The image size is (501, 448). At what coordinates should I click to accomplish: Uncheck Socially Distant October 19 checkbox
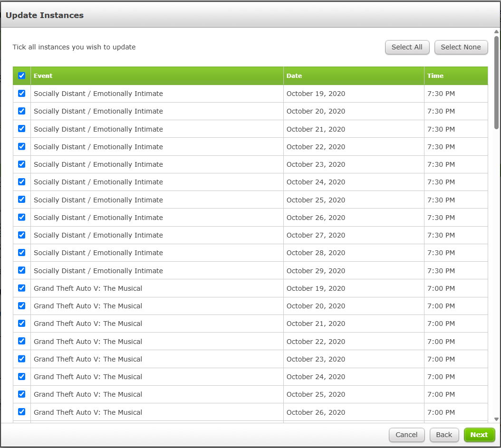[21, 94]
